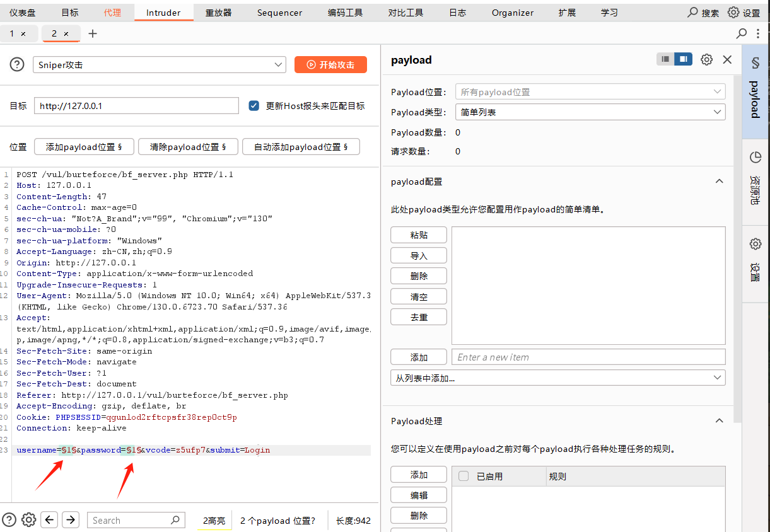The width and height of the screenshot is (770, 532).
Task: Open the 对比工具 tab
Action: point(405,13)
